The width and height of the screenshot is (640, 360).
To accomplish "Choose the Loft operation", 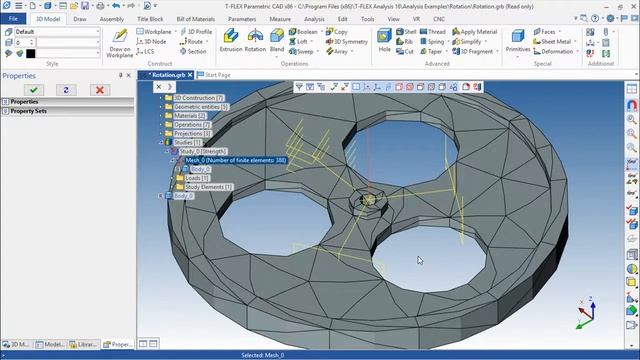I will 298,42.
